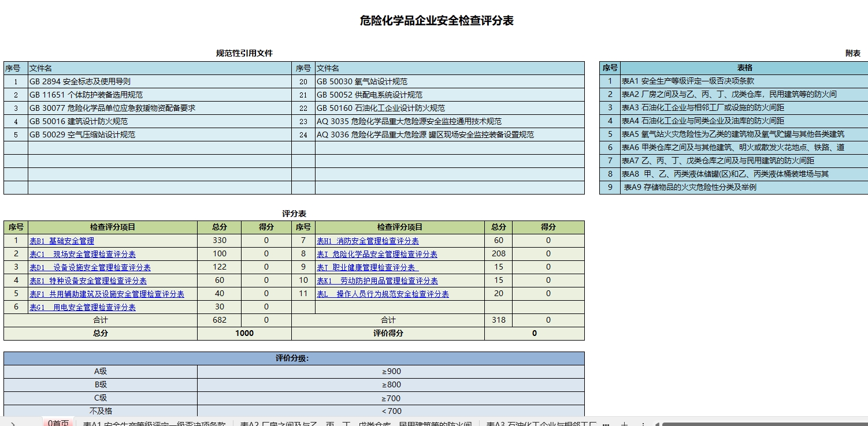Select the total score cell 122

tap(220, 267)
